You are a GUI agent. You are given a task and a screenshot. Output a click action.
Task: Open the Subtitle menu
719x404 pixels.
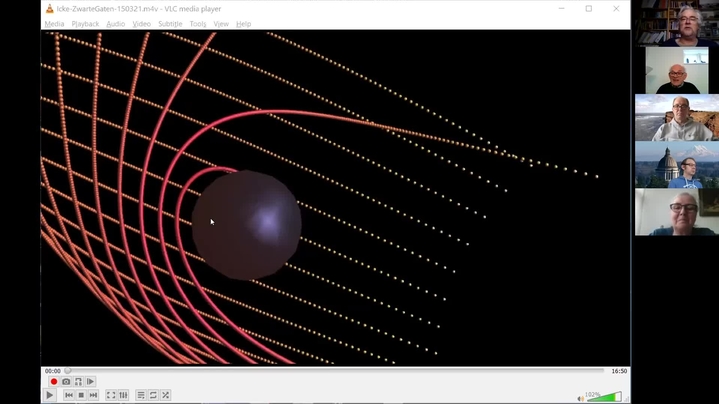[170, 23]
